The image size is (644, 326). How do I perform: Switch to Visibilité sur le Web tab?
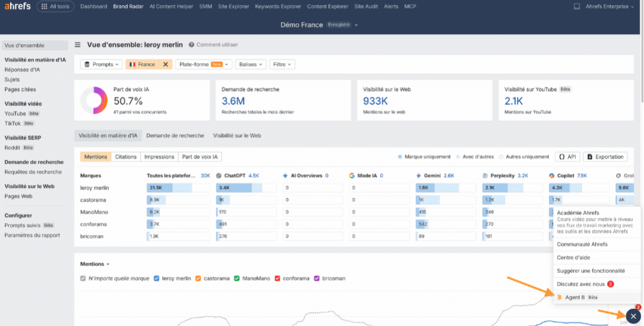pos(237,135)
